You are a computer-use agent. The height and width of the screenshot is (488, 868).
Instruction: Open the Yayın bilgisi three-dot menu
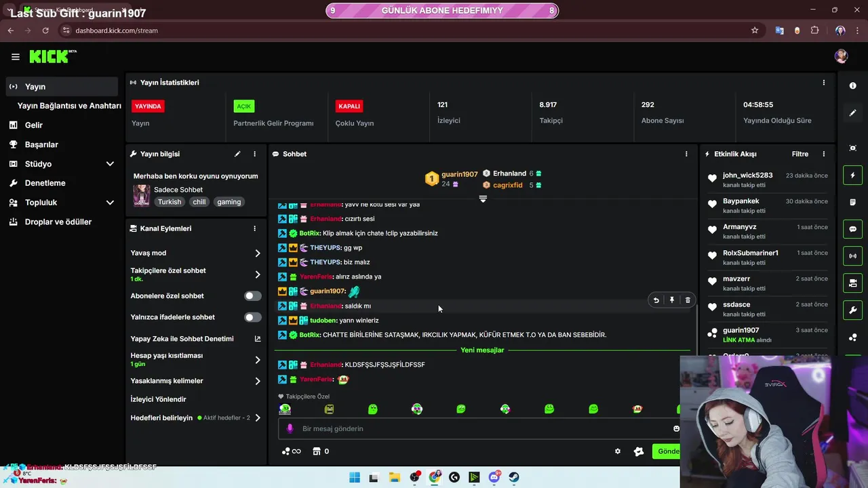pyautogui.click(x=254, y=154)
